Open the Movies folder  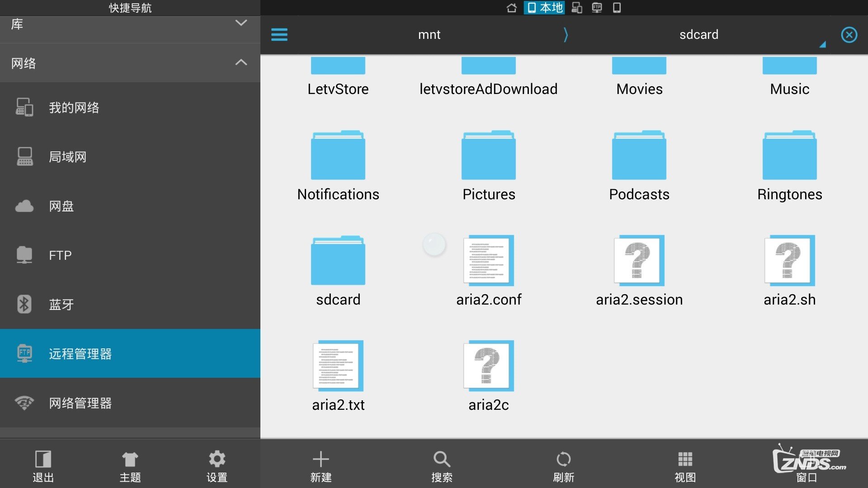(x=639, y=77)
